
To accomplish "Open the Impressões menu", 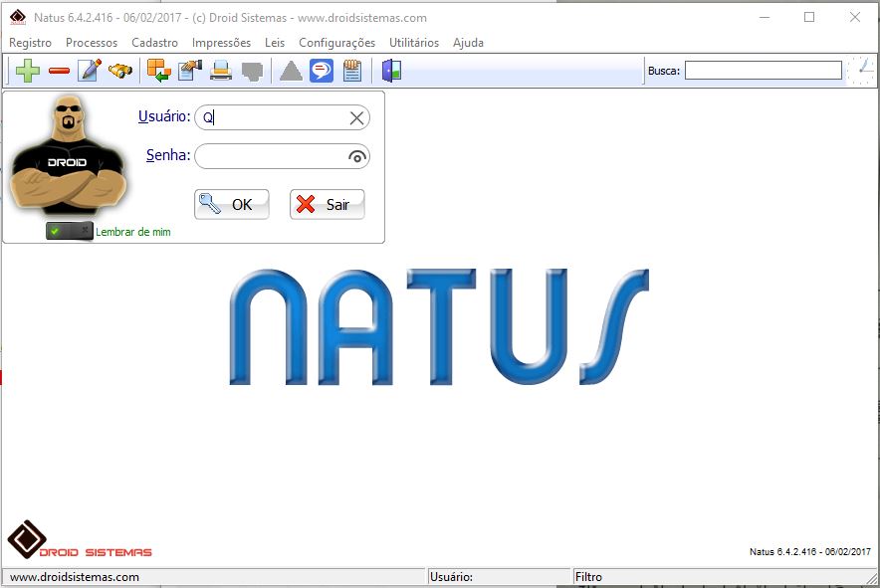I will (x=221, y=43).
